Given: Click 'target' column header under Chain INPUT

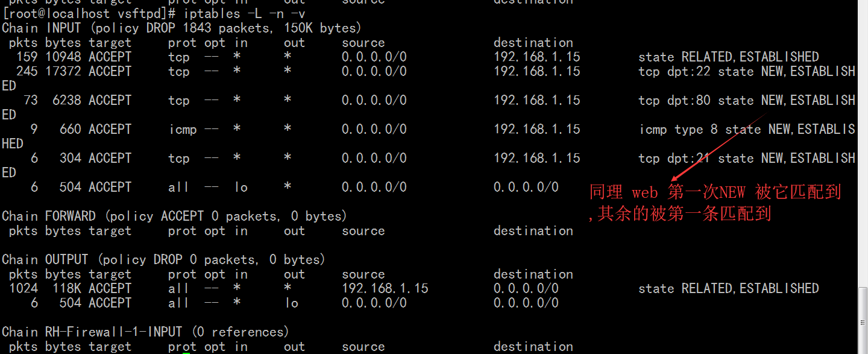Looking at the screenshot, I should (110, 43).
